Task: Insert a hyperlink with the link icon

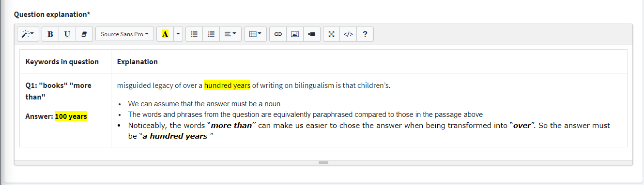Action: click(278, 34)
